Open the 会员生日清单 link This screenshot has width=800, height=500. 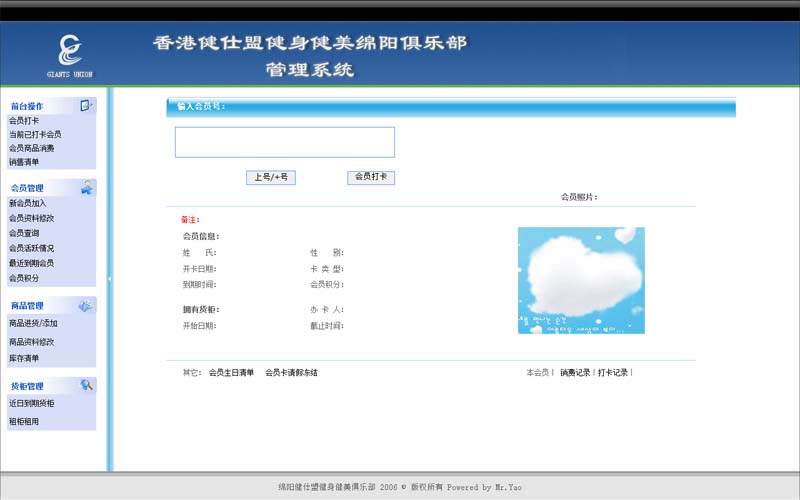point(231,373)
